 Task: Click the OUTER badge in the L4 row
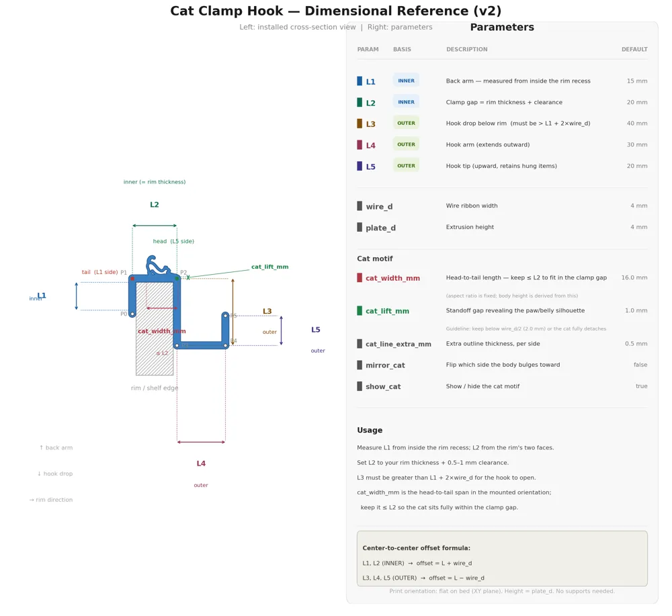click(x=406, y=144)
